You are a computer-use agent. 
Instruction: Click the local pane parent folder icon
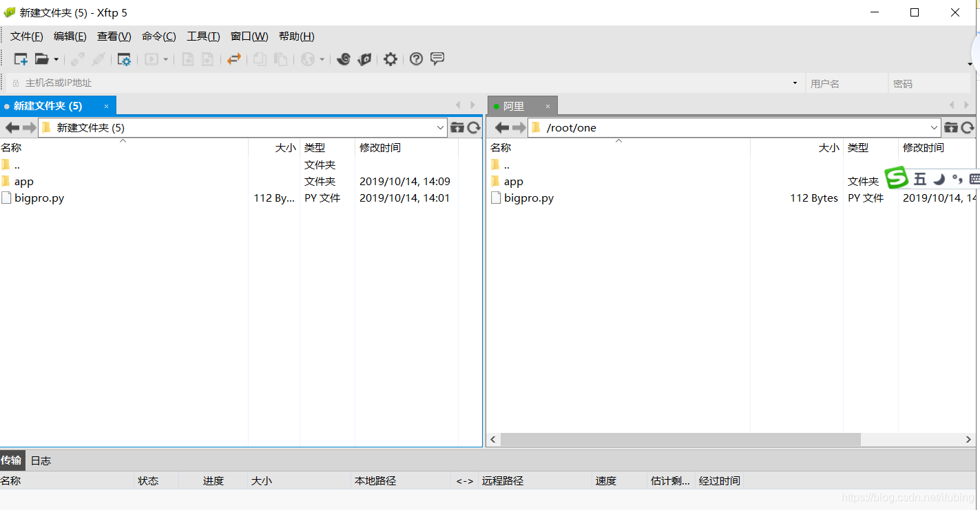[x=457, y=127]
